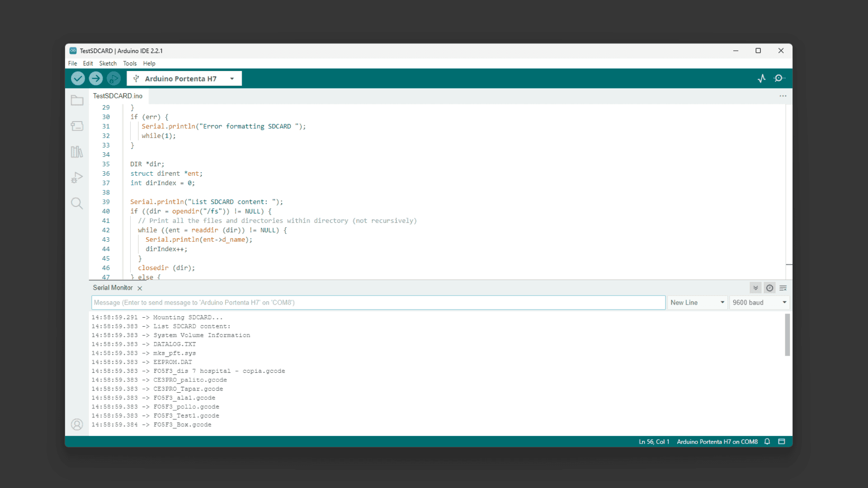Toggle timestamp display in Serial Monitor
The height and width of the screenshot is (488, 868).
pos(769,288)
